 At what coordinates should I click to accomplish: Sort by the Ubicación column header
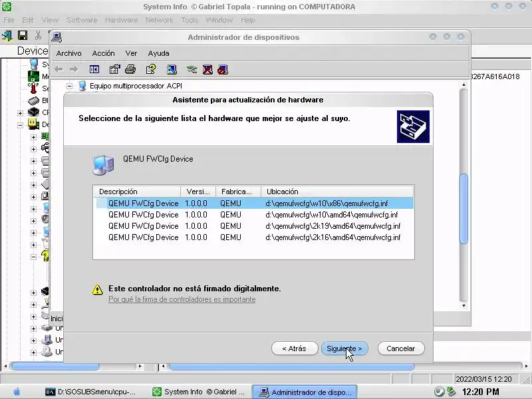point(337,192)
